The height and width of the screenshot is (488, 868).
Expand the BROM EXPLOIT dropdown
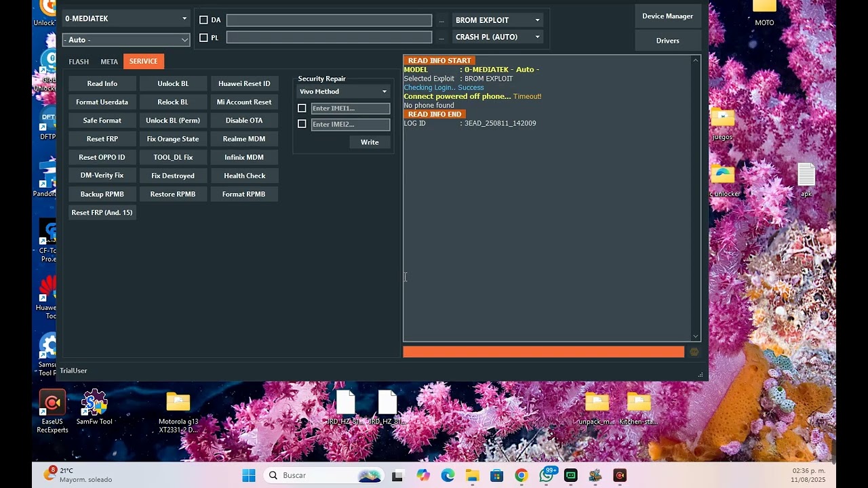498,20
